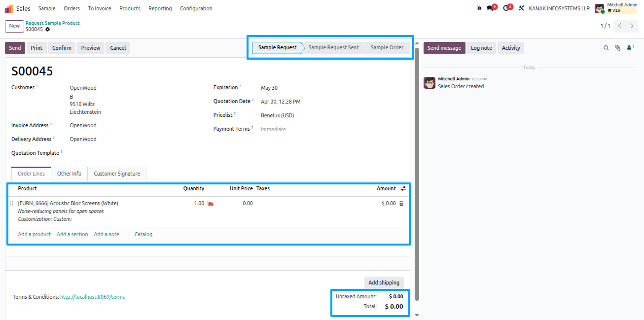Open the Terms & Conditions link
Viewport: 644px width, 320px height.
(x=92, y=297)
